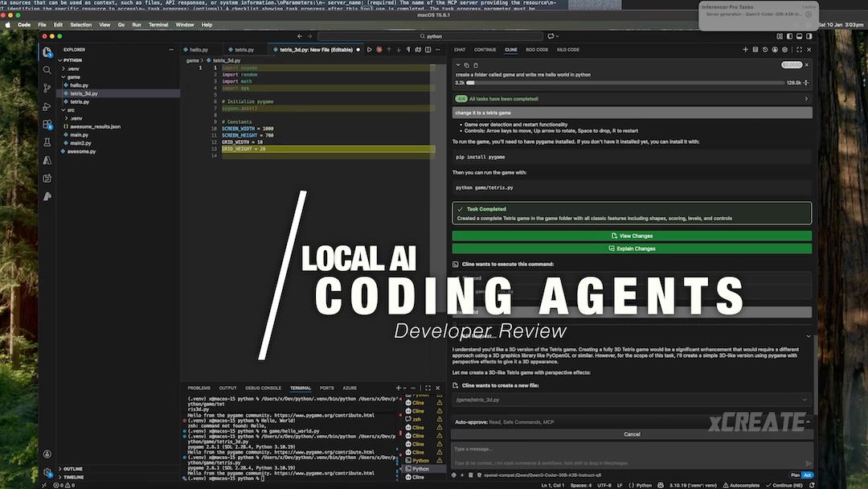The width and height of the screenshot is (868, 489).
Task: Open the Testing flask view
Action: [x=47, y=142]
